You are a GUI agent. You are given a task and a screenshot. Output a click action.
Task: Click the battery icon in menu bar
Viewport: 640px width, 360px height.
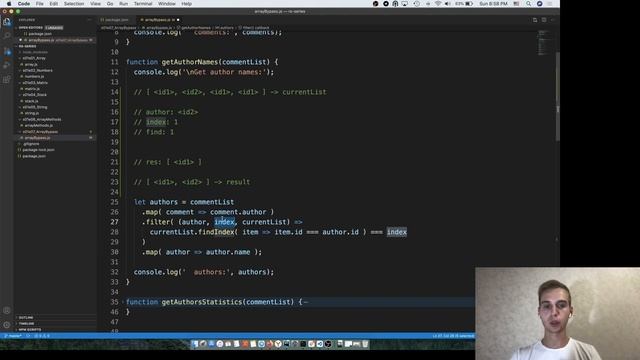[469, 4]
